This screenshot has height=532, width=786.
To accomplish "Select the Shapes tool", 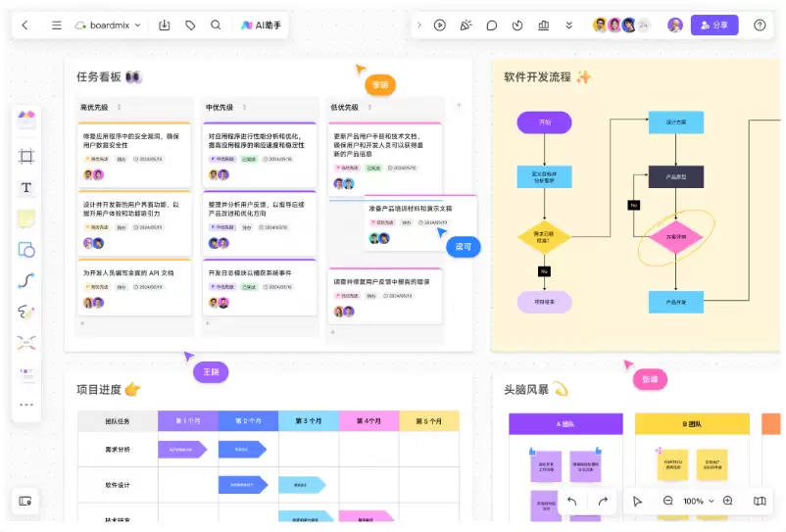I will (x=26, y=250).
